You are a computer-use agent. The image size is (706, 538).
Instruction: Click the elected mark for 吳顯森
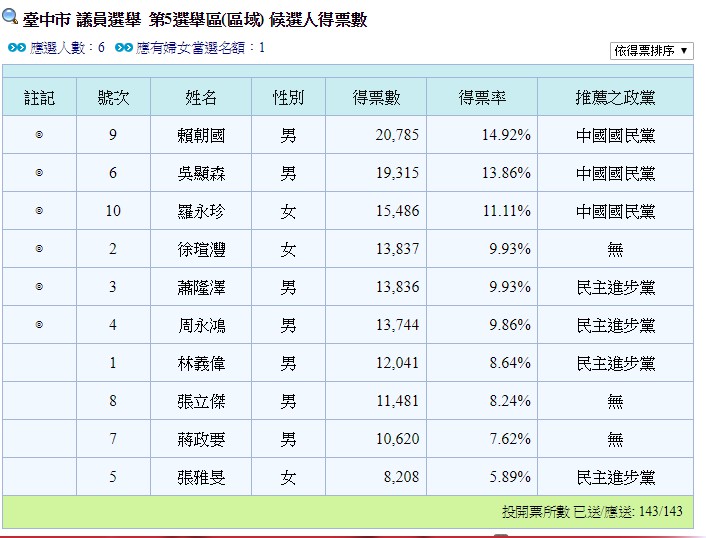click(39, 173)
